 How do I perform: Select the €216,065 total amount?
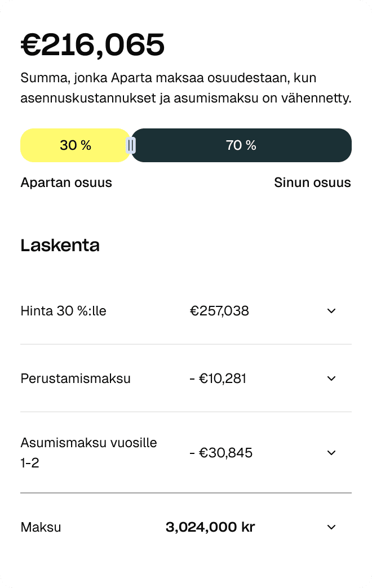(x=92, y=45)
